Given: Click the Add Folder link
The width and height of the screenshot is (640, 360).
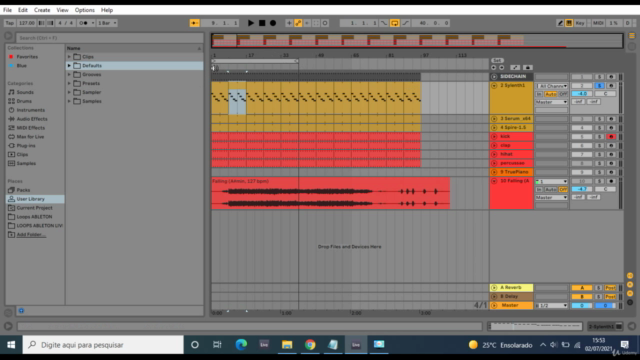Looking at the screenshot, I should tap(31, 235).
